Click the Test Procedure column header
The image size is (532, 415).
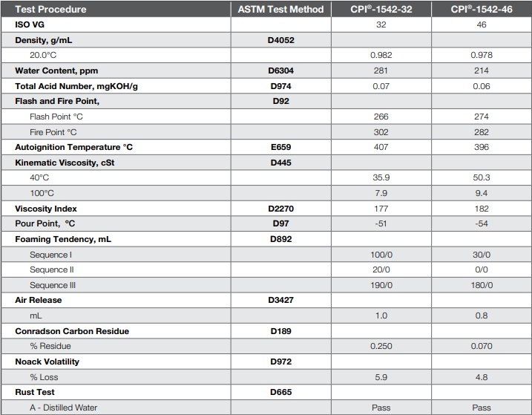[50, 9]
